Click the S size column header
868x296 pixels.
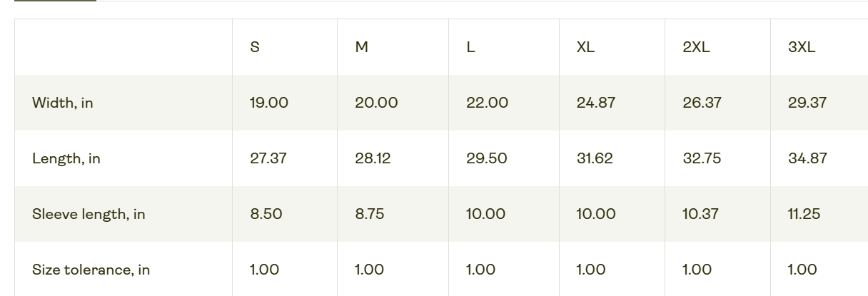tap(255, 47)
